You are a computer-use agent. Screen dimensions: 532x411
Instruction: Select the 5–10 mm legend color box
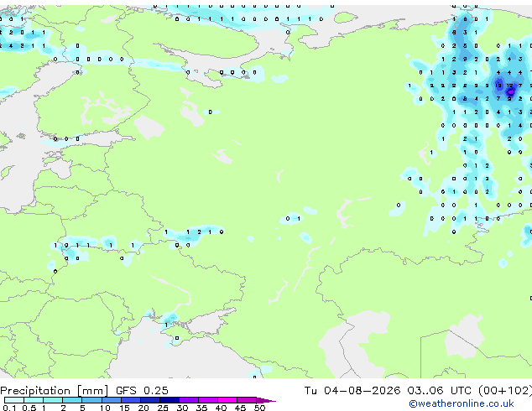click(x=91, y=400)
